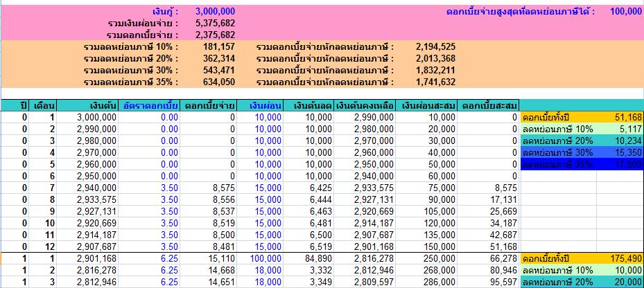The height and width of the screenshot is (288, 644).
Task: Select principal reduction cell 6,425
Action: pos(309,188)
